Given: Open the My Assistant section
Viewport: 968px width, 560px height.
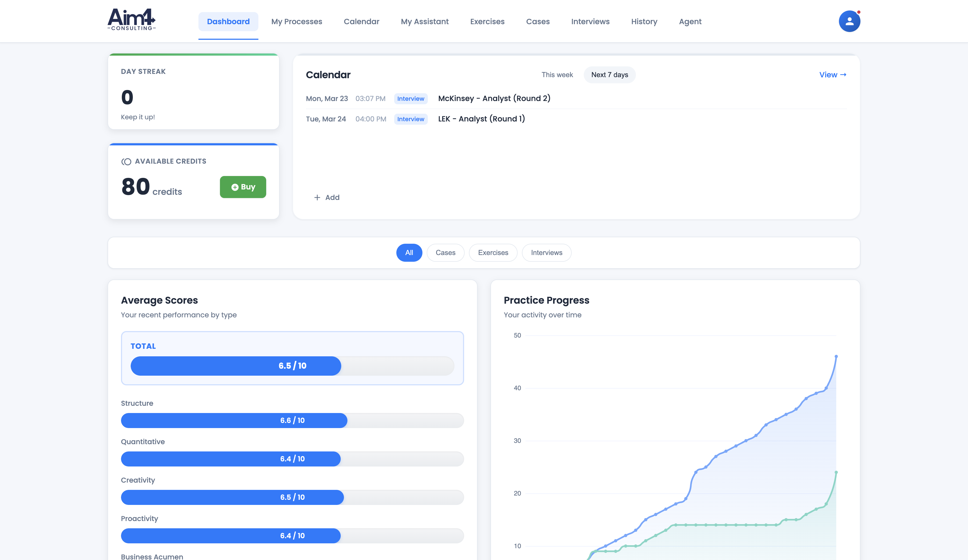Looking at the screenshot, I should pyautogui.click(x=425, y=21).
